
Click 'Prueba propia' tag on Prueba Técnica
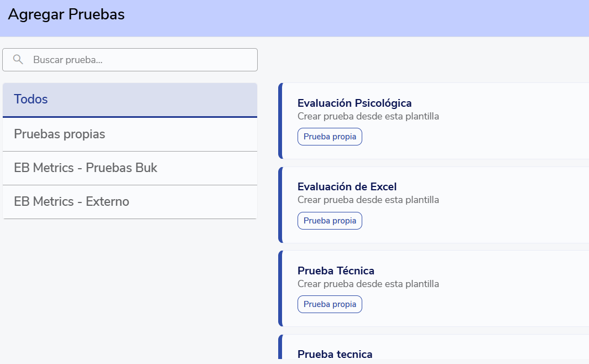(x=330, y=304)
